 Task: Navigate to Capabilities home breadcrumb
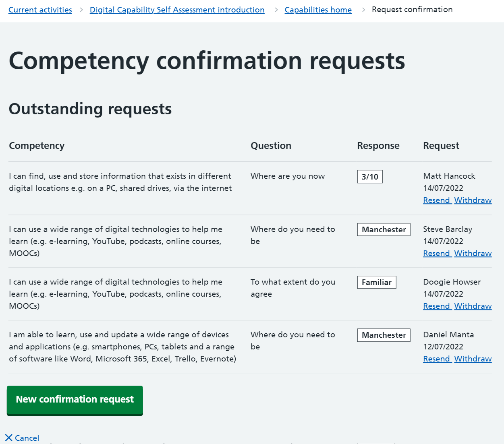click(318, 10)
